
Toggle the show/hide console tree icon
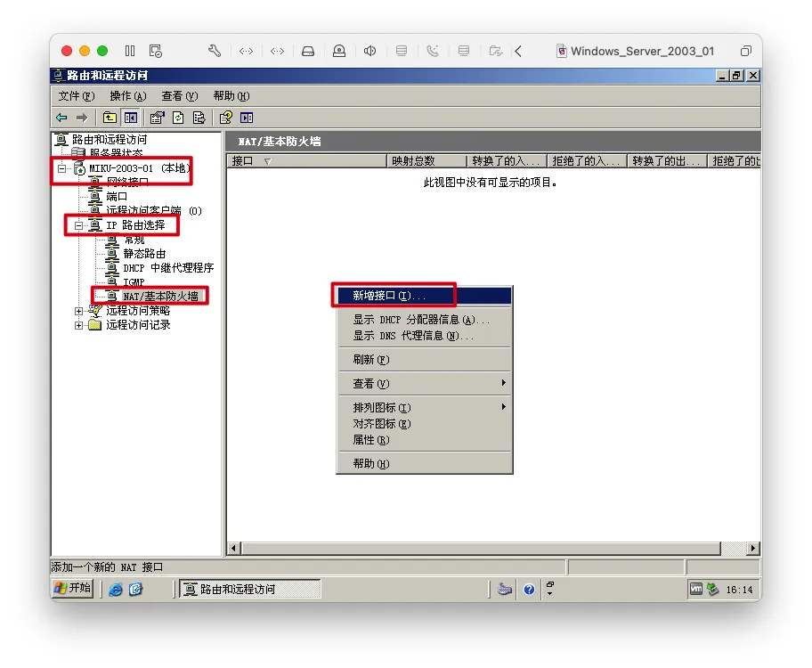[130, 118]
